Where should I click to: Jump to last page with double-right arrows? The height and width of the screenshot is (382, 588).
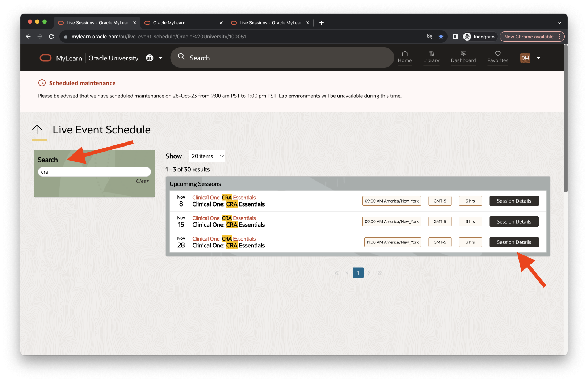click(380, 273)
